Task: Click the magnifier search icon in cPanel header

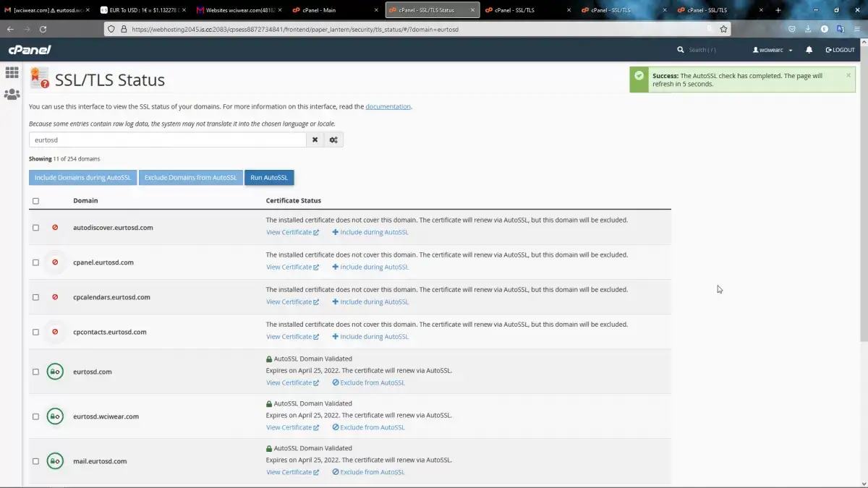Action: click(x=681, y=50)
